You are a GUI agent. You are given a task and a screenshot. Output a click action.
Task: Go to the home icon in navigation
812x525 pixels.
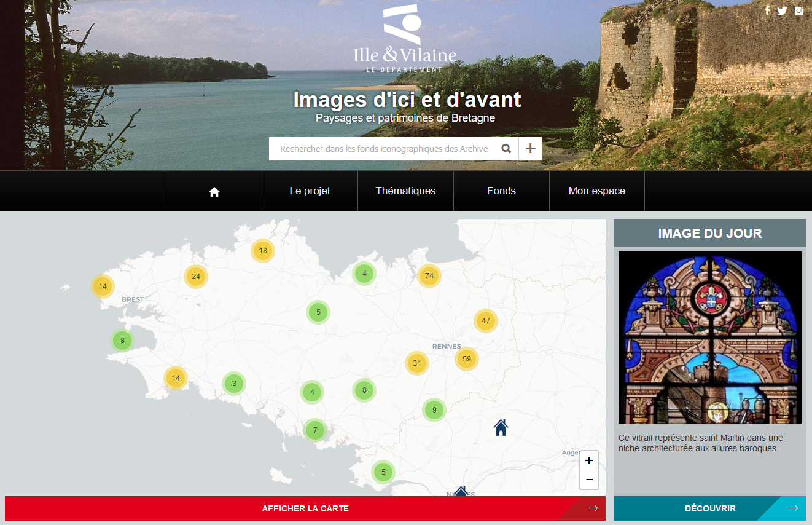pyautogui.click(x=214, y=191)
